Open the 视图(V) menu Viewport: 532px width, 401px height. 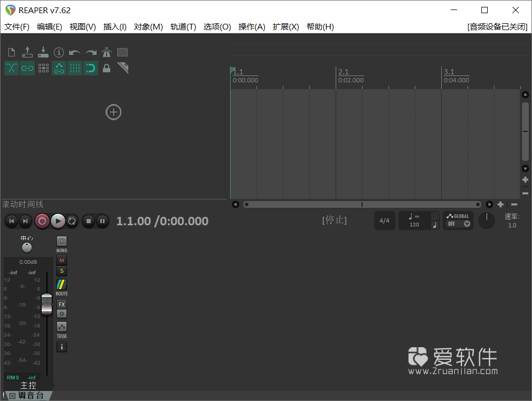point(82,26)
